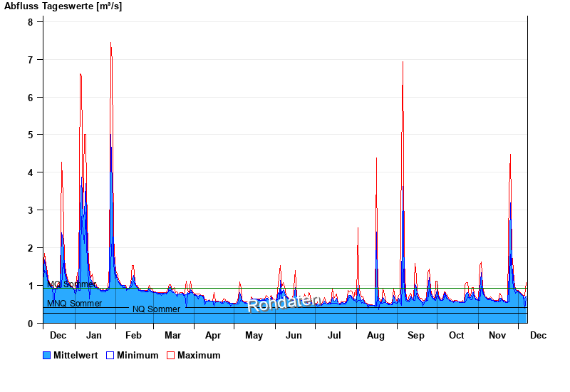Click the NQ Sommer line label
The image size is (570, 392).
pos(156,309)
